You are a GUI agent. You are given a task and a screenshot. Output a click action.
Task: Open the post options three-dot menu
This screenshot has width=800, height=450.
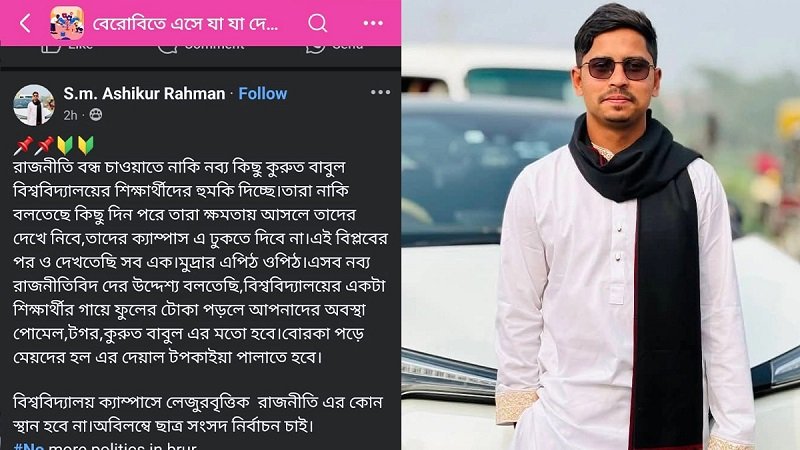click(380, 92)
